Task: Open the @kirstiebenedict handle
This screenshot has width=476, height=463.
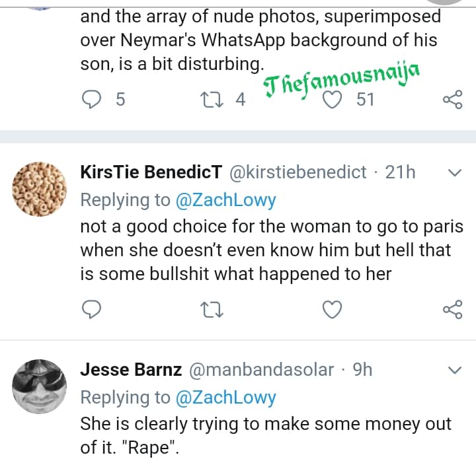Action: (x=297, y=172)
